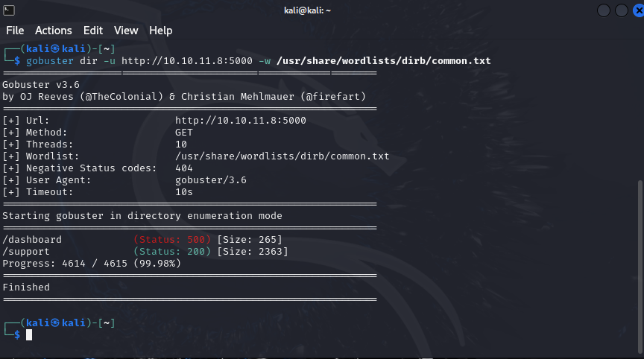
Task: Click the /dashboard result line
Action: 142,240
